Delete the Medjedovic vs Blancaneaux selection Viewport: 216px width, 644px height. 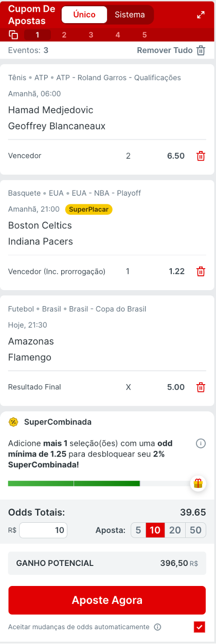[201, 156]
